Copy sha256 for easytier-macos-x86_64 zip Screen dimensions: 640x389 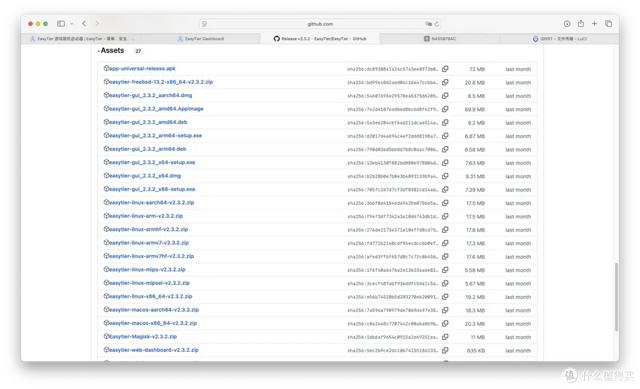coord(445,323)
